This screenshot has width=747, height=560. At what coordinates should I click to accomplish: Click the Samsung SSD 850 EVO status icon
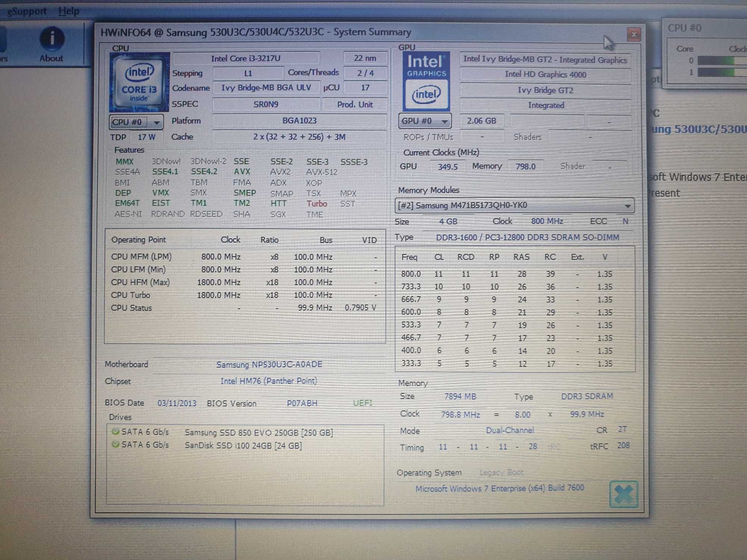115,432
